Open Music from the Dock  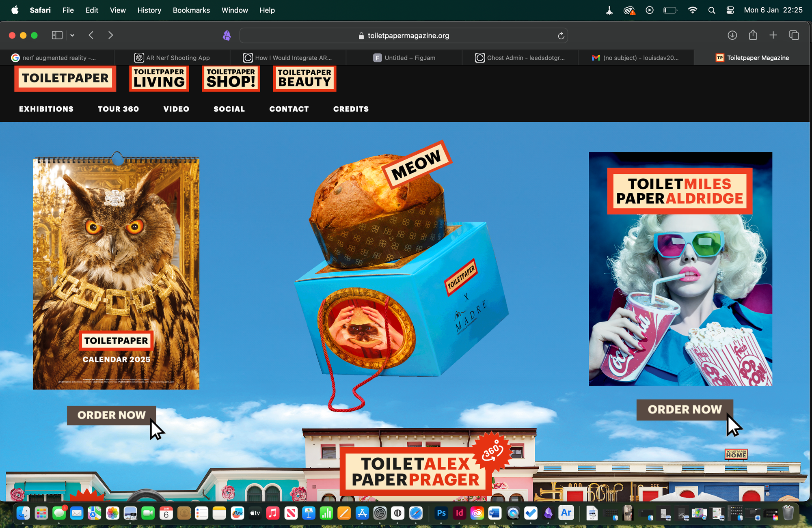[x=273, y=513]
